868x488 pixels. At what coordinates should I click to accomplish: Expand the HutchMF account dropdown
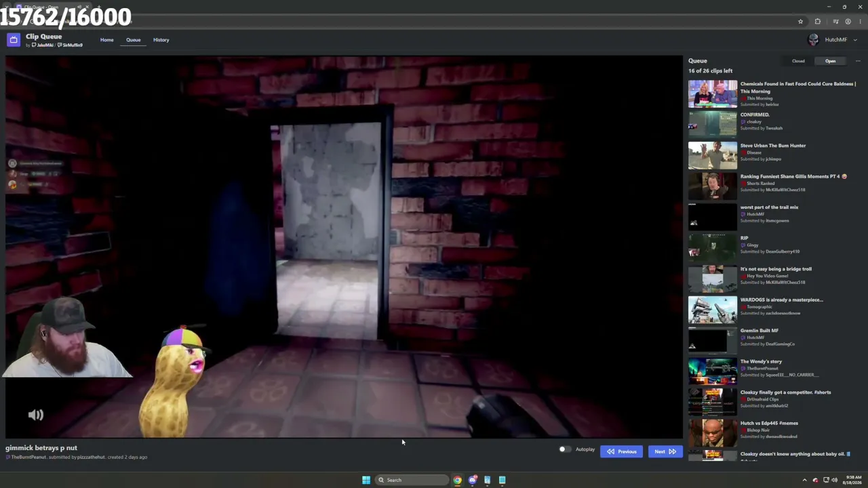pyautogui.click(x=854, y=40)
